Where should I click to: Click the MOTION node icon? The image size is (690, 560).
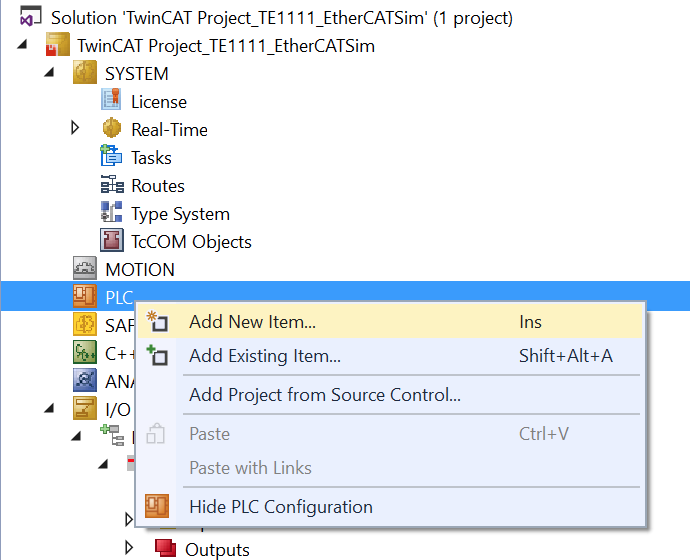(84, 268)
